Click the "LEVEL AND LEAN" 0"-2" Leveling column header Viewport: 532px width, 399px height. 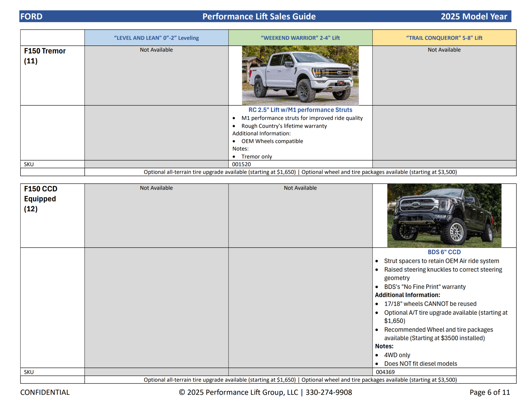click(156, 38)
